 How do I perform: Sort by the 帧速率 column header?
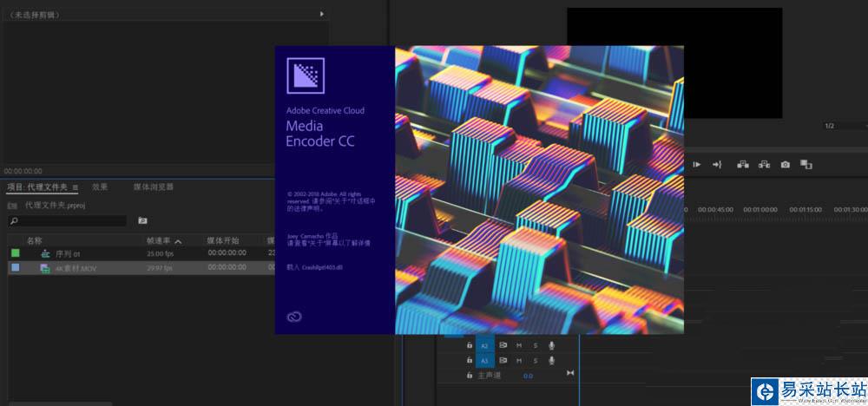[x=158, y=240]
